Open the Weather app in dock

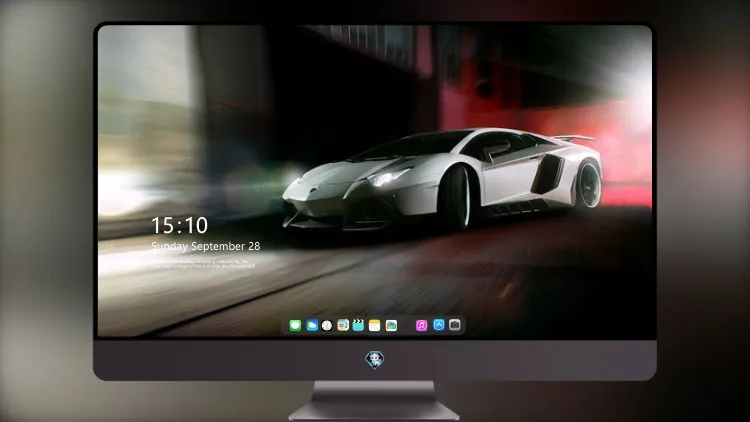[x=312, y=326]
